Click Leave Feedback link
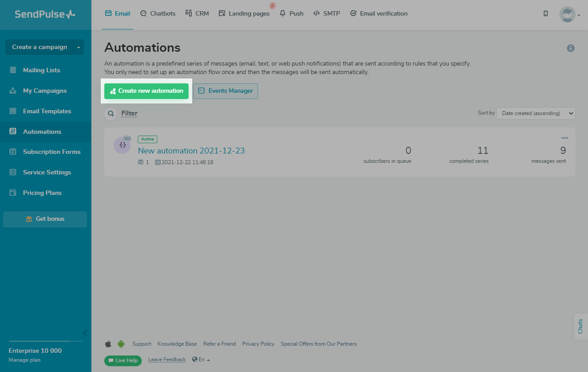The width and height of the screenshot is (588, 372). click(167, 360)
